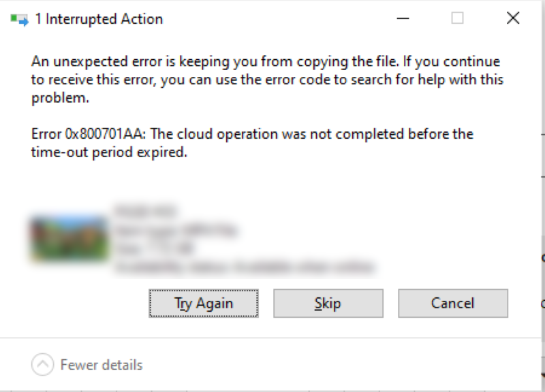Click the separator above Fewer details

271,338
